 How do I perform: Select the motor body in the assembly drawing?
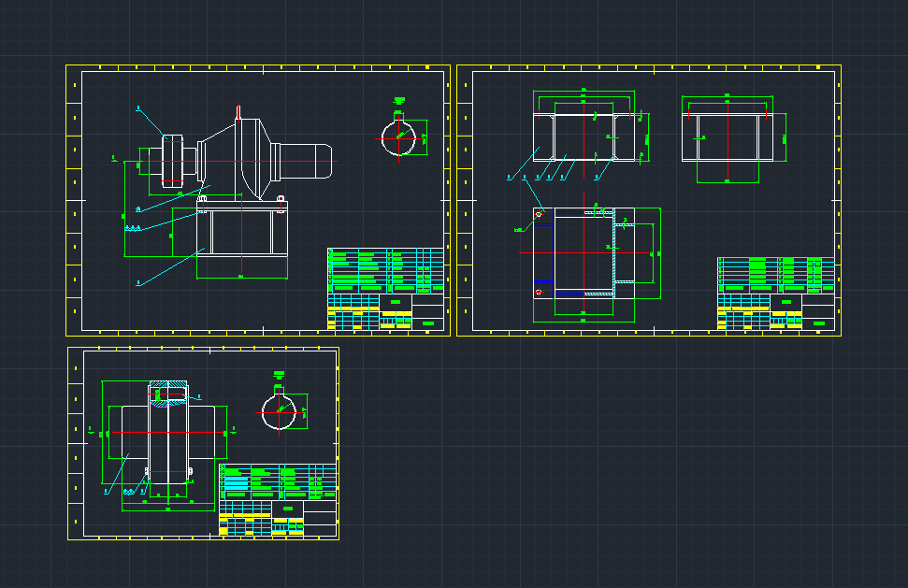(x=307, y=161)
